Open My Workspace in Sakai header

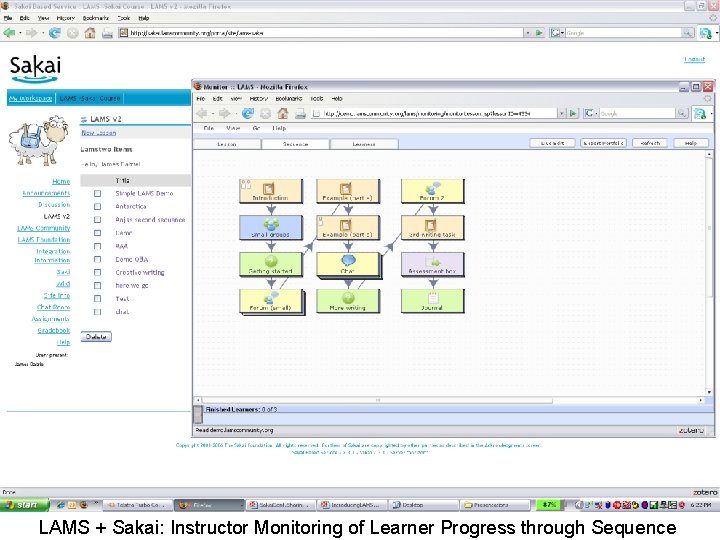(30, 98)
